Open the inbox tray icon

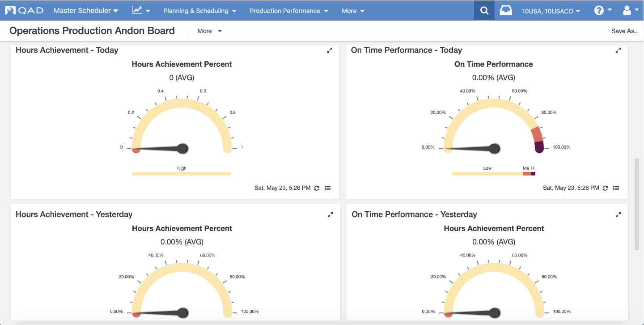(506, 10)
